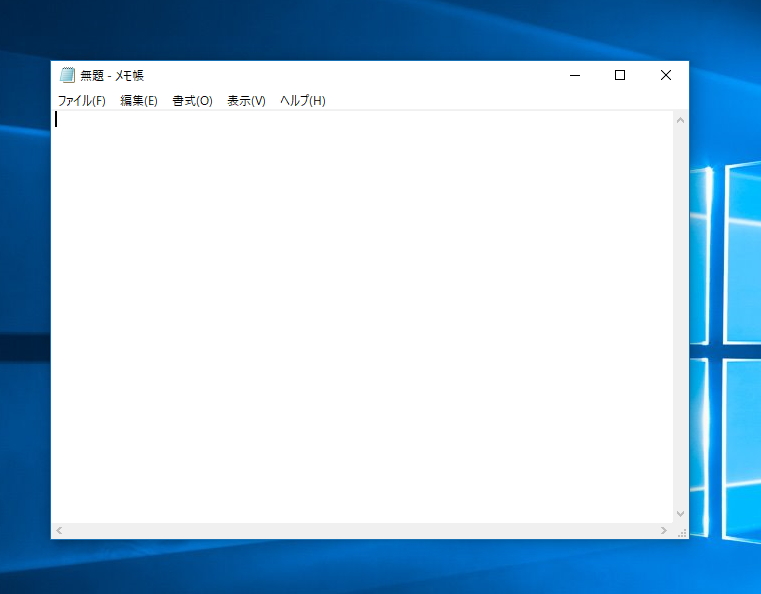Click the Notepad icon in the title bar
761x594 pixels.
click(67, 75)
